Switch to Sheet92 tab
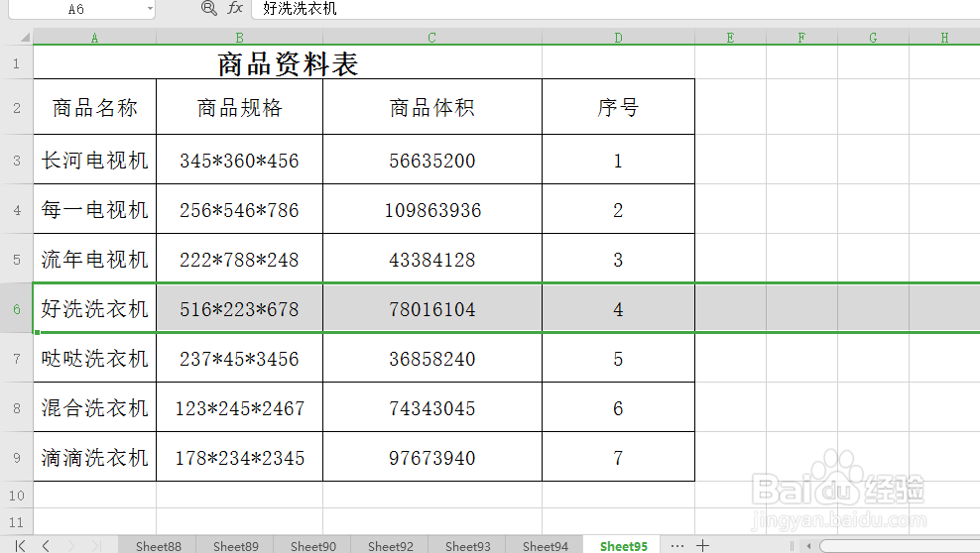 (390, 545)
